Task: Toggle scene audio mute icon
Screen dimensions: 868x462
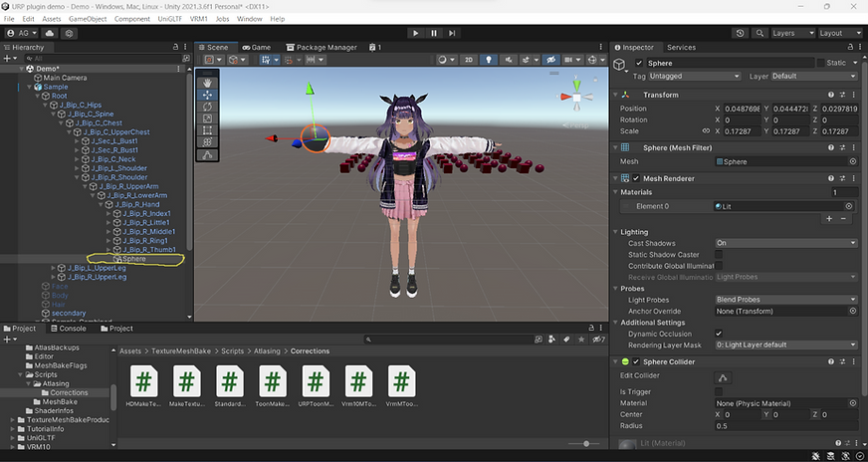Action: (509, 60)
